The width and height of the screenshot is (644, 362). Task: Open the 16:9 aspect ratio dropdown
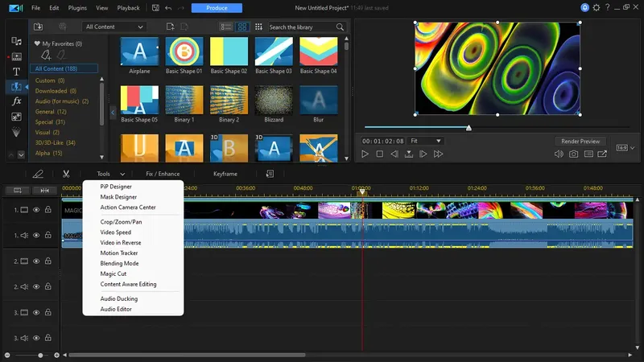[622, 148]
